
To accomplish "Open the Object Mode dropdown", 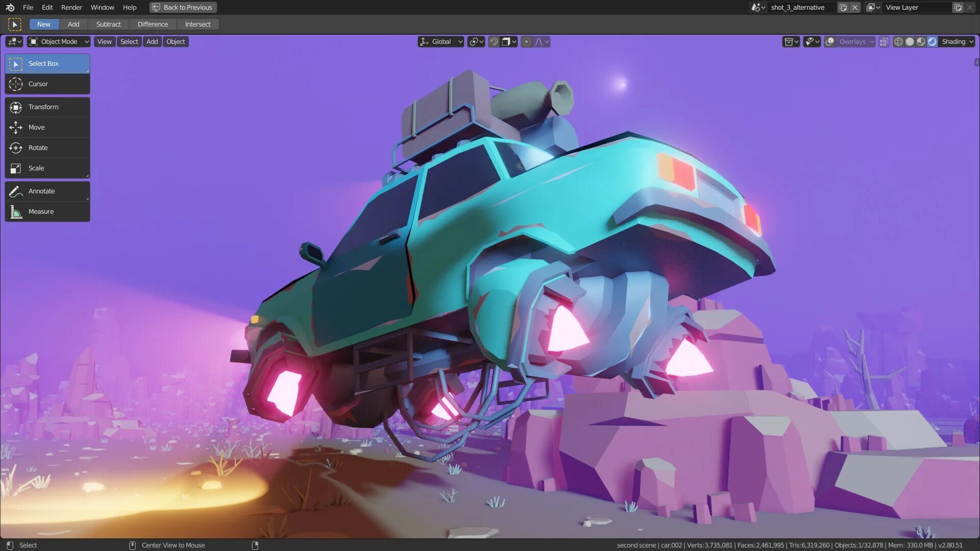I will coord(59,42).
